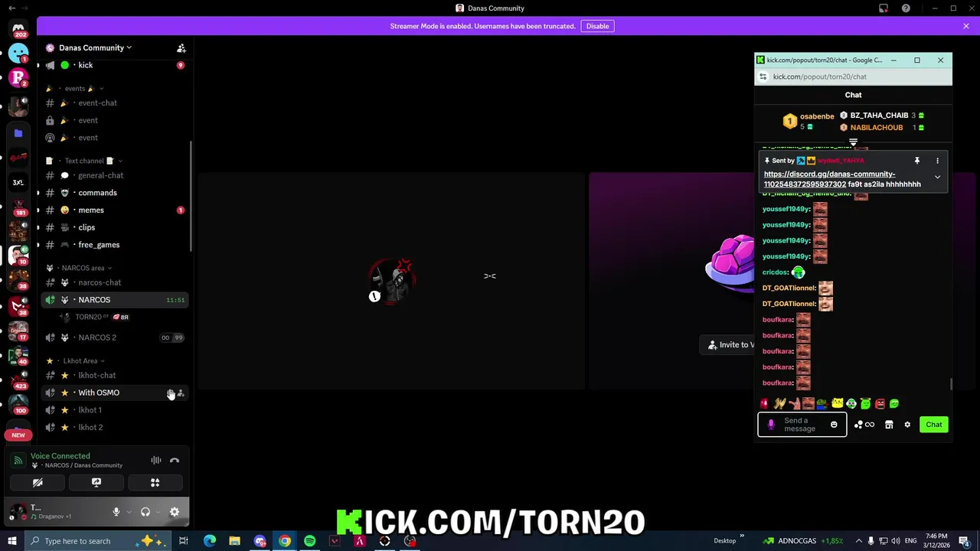
Task: Expand headphone output options chevron
Action: point(158,512)
